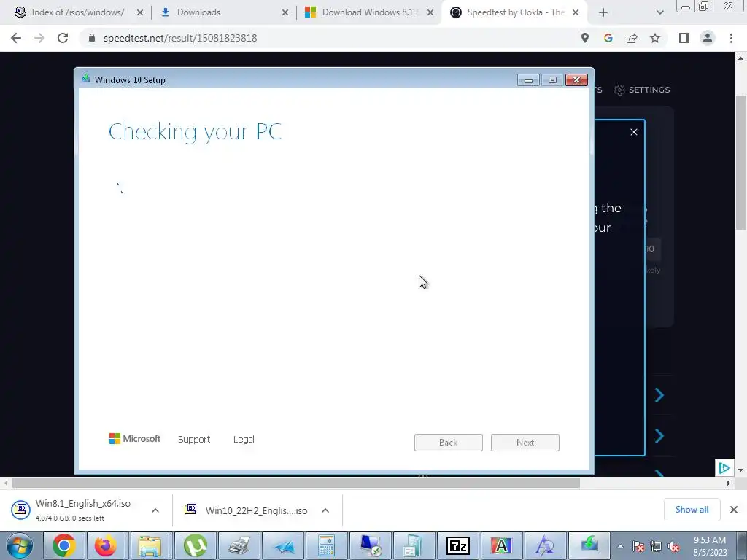This screenshot has width=747, height=560.
Task: Close the Download Windows 8.1 tab
Action: pos(430,12)
